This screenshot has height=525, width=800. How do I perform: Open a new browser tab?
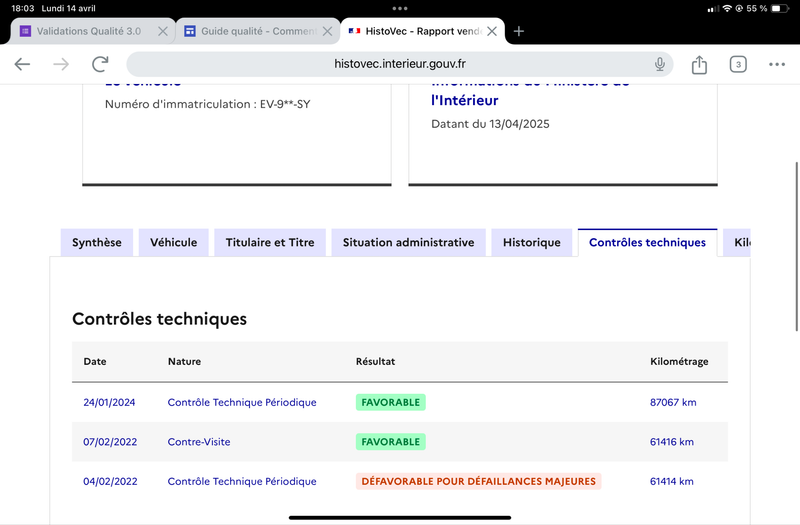pos(519,31)
